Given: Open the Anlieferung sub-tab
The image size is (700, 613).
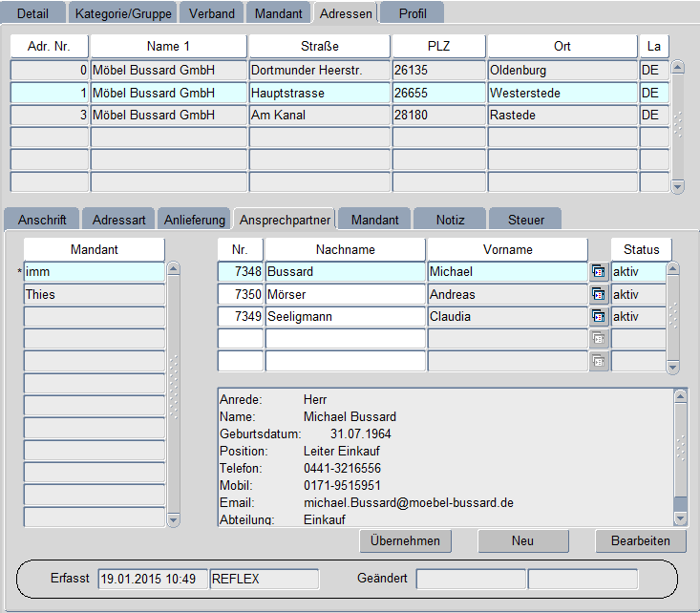Looking at the screenshot, I should (194, 220).
